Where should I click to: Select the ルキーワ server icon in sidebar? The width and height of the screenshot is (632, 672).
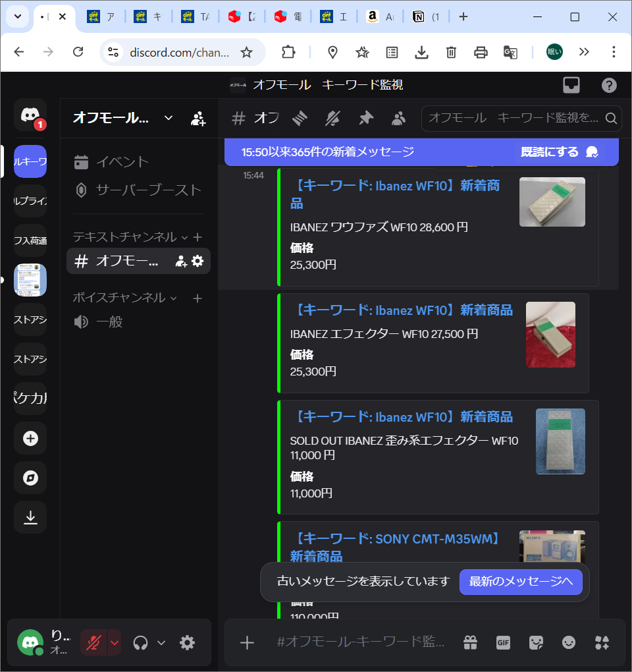point(30,161)
